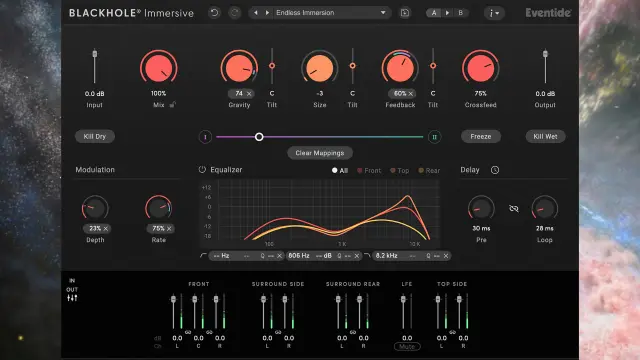Toggle the Pre/Loop delay link icon
Image resolution: width=640 pixels, height=360 pixels.
click(514, 209)
